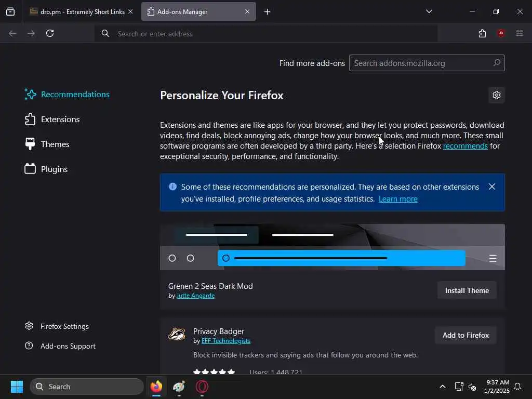The image size is (532, 399).
Task: Open a new tab with the plus button
Action: 268,12
